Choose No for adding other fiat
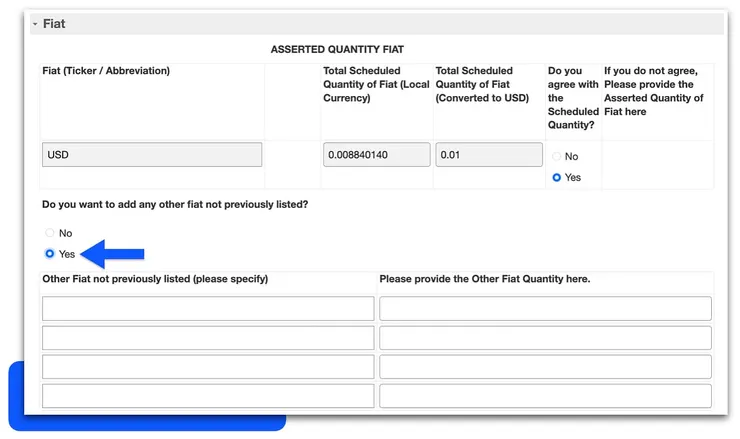Image resolution: width=740 pixels, height=439 pixels. tap(50, 233)
